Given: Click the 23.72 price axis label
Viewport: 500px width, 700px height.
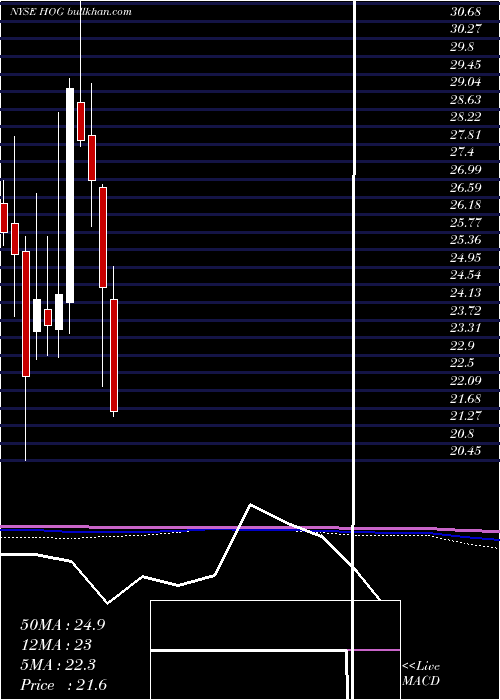Looking at the screenshot, I should tap(466, 310).
